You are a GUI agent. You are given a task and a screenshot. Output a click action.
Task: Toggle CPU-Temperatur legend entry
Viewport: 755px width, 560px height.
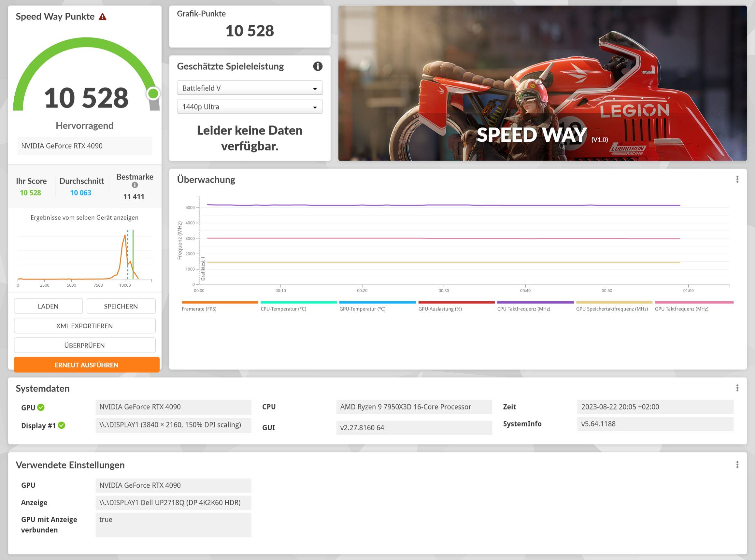283,309
